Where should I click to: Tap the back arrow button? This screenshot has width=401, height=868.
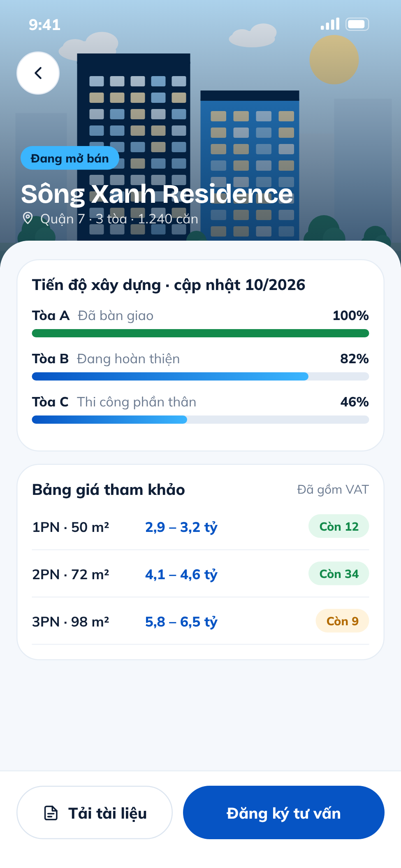click(38, 73)
